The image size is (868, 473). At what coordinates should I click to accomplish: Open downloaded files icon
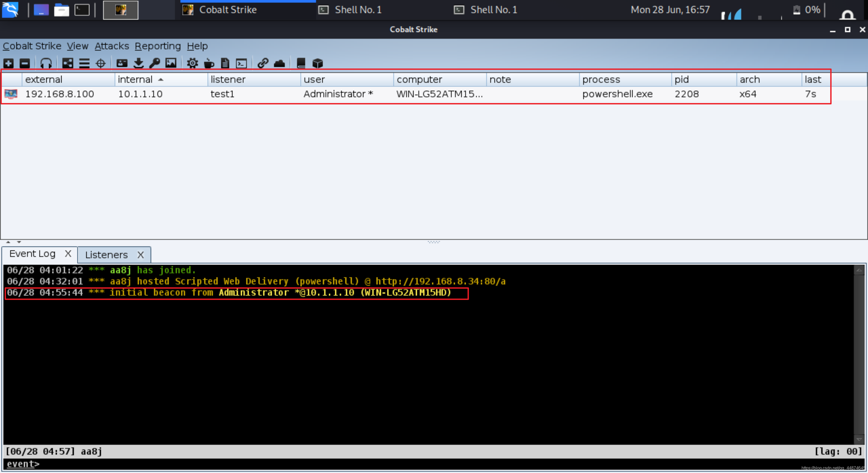(x=138, y=63)
